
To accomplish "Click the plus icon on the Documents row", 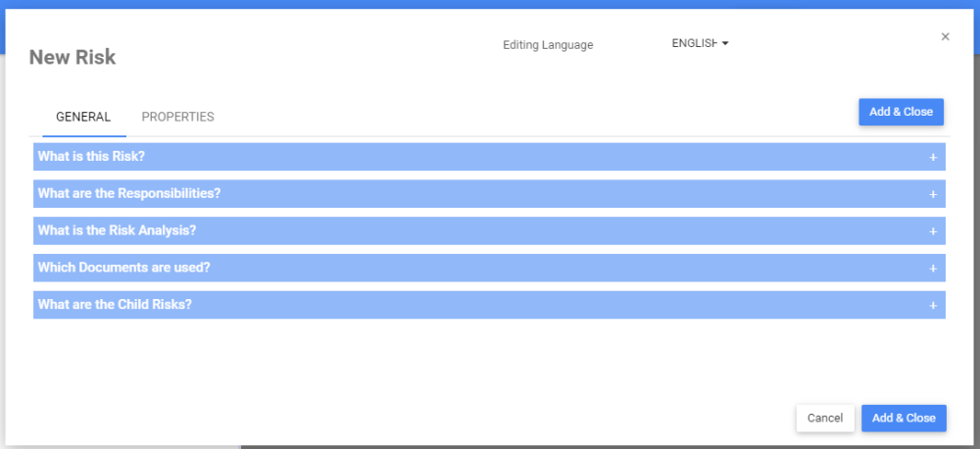I will point(933,268).
